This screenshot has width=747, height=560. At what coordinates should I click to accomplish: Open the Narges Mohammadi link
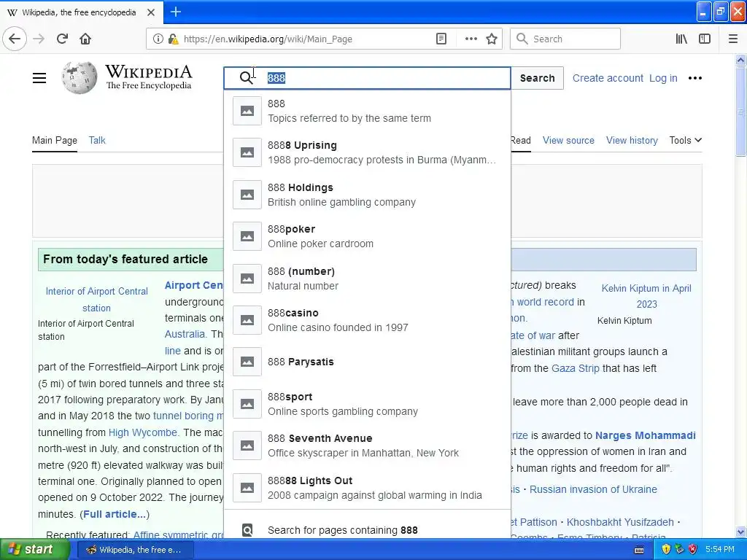(646, 435)
